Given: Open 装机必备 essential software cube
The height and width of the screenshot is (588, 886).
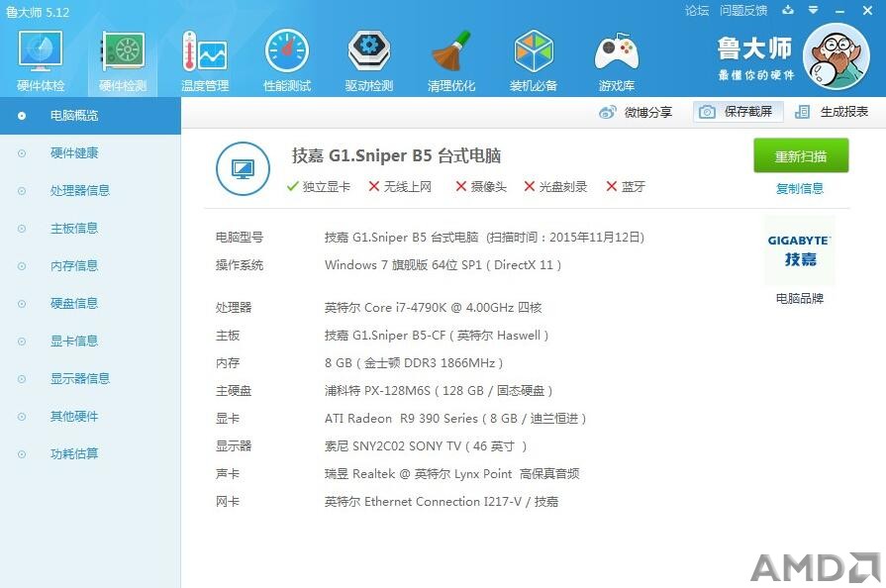Looking at the screenshot, I should [534, 61].
